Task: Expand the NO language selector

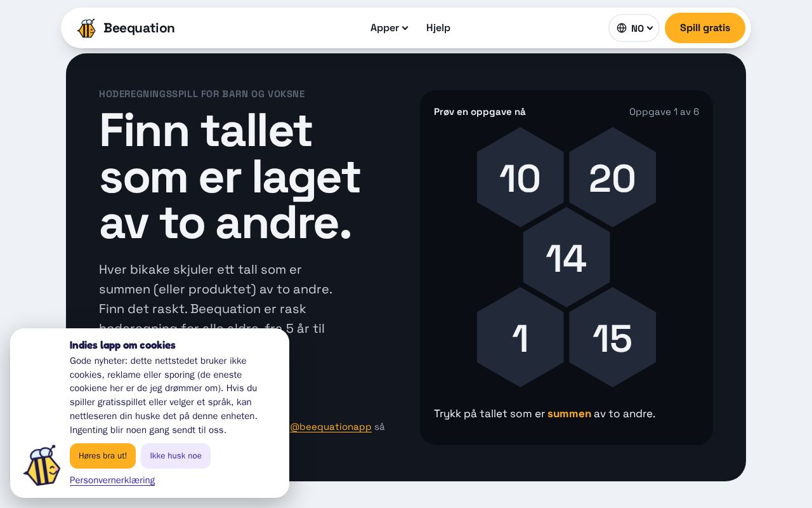Action: point(634,28)
